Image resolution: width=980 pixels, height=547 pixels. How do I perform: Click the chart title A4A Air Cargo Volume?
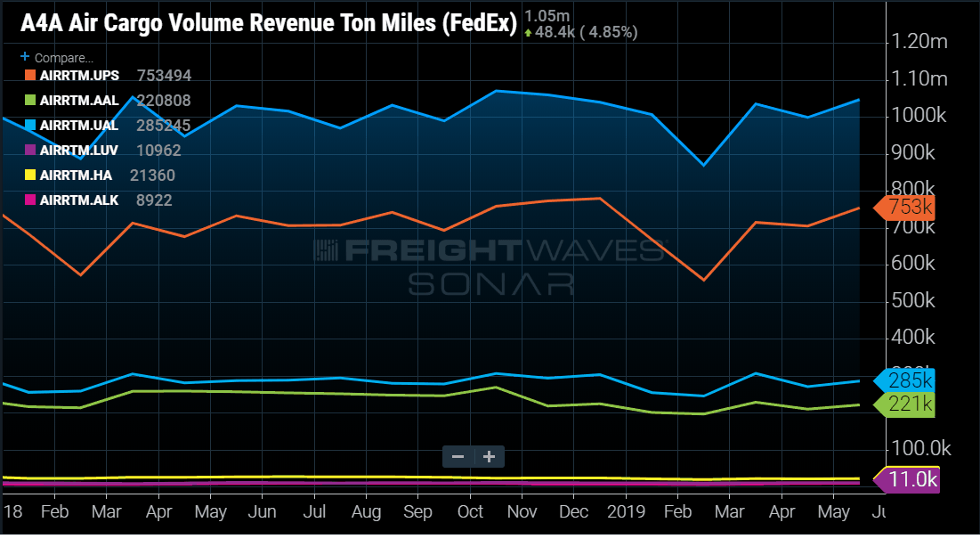(x=269, y=23)
